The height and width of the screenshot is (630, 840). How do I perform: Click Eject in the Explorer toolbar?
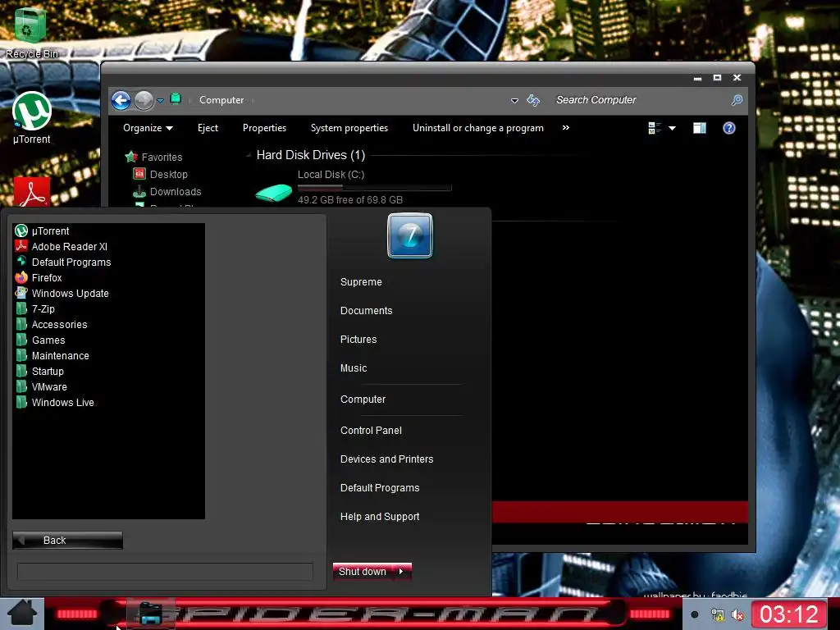(208, 128)
